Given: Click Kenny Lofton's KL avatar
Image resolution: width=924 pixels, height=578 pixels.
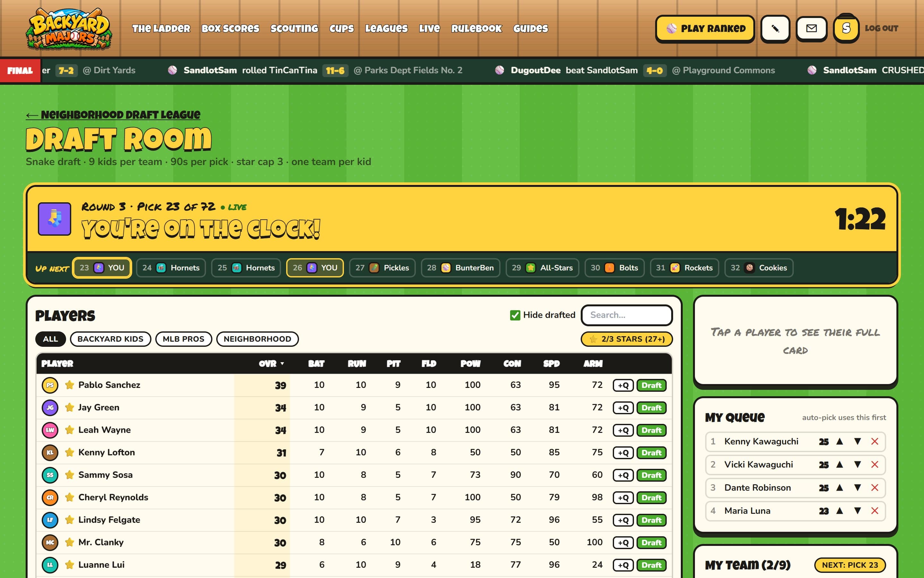Looking at the screenshot, I should click(x=50, y=453).
